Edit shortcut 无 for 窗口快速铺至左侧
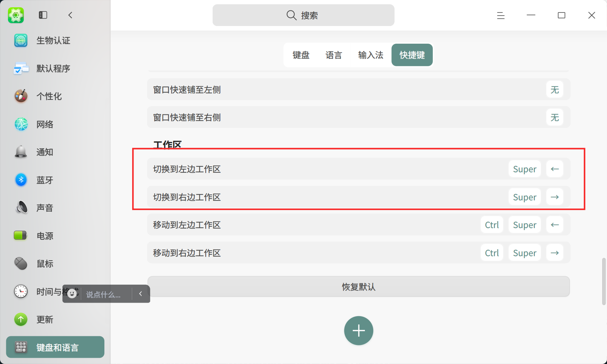607x364 pixels. coord(555,89)
